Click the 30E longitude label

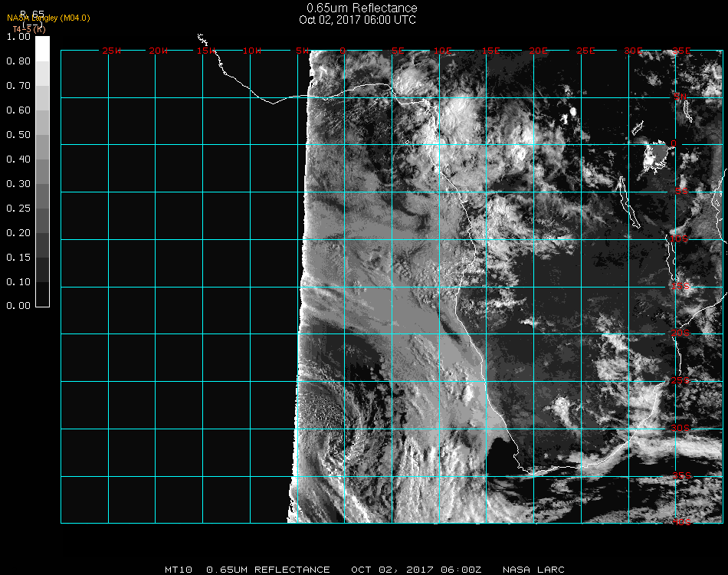click(633, 51)
